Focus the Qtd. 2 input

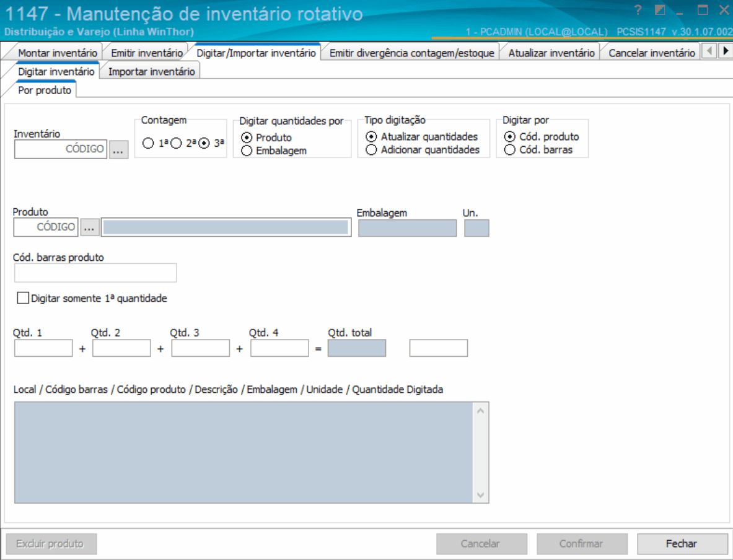[121, 348]
